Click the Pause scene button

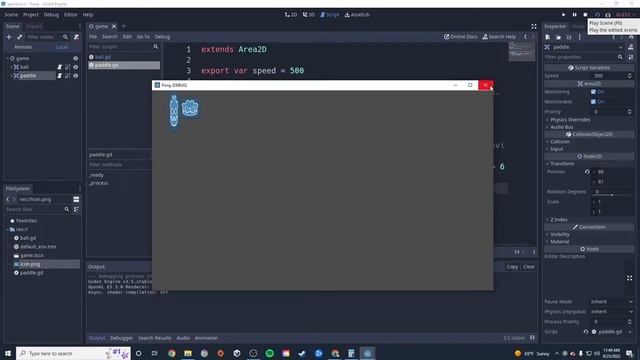pyautogui.click(x=574, y=15)
